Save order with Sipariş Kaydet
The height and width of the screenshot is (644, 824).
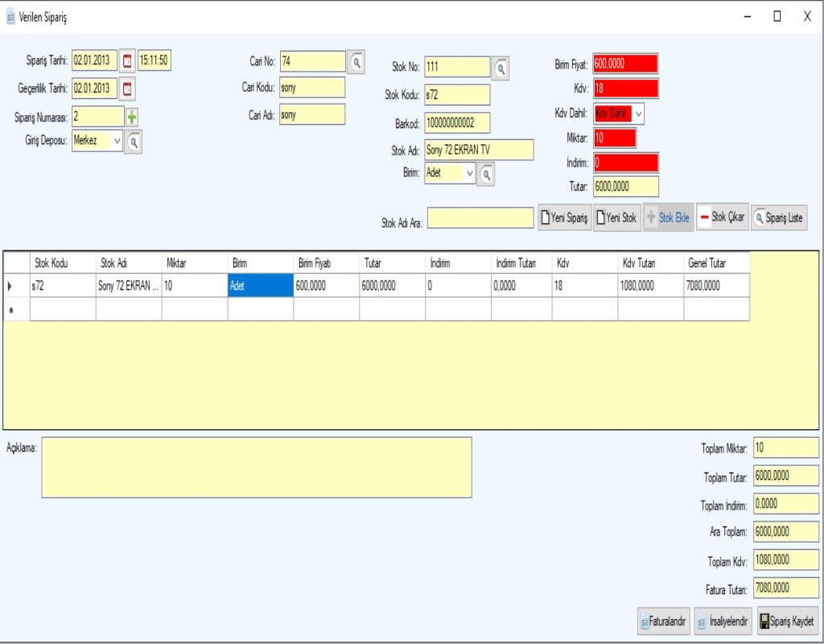click(x=787, y=621)
